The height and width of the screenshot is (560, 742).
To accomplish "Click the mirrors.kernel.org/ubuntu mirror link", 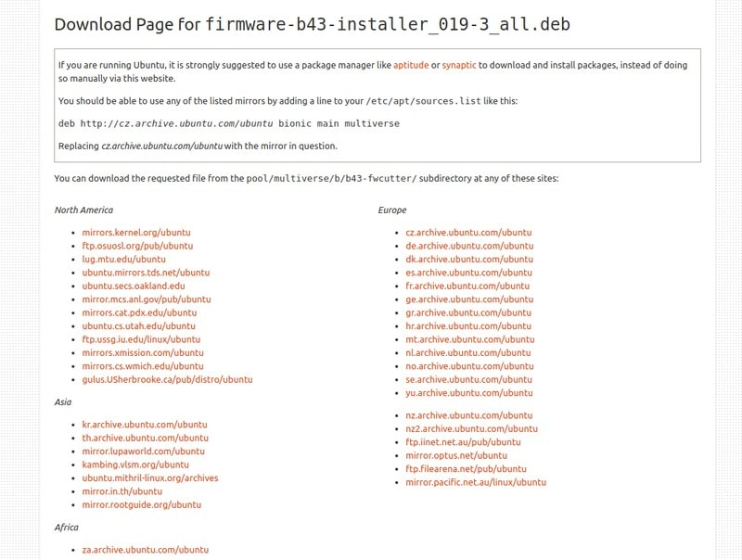I will point(136,232).
